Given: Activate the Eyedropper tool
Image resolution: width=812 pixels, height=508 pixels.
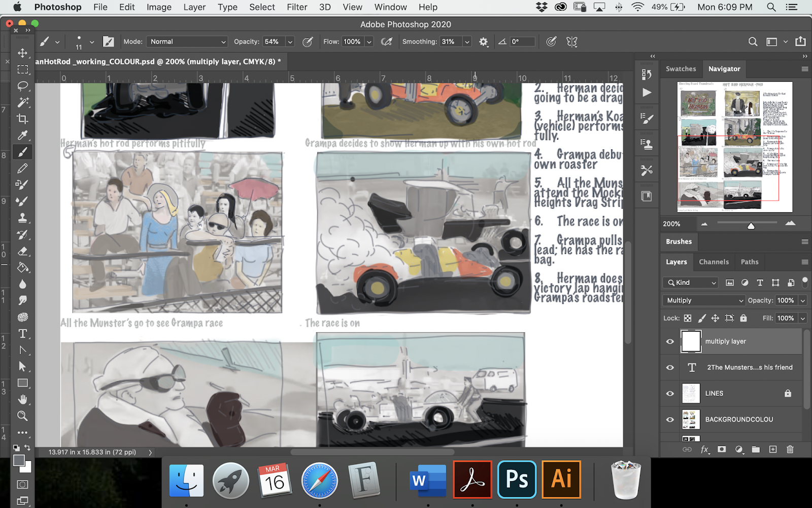Looking at the screenshot, I should [x=23, y=135].
